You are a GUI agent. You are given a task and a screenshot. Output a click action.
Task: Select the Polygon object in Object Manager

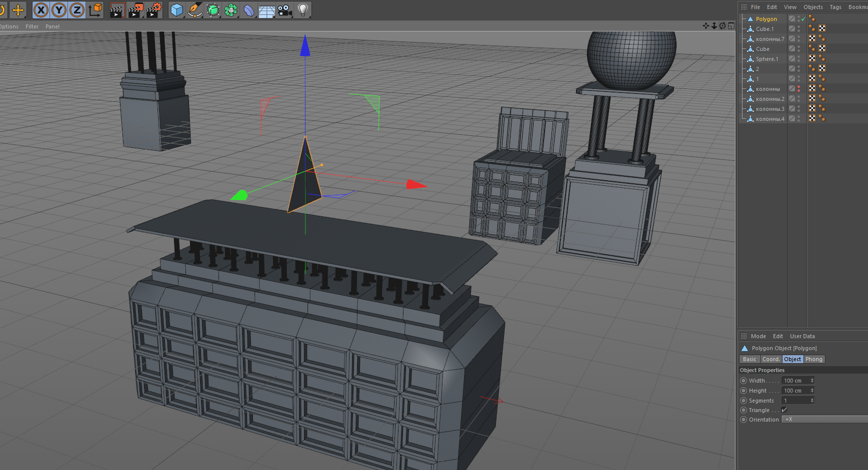click(x=766, y=19)
